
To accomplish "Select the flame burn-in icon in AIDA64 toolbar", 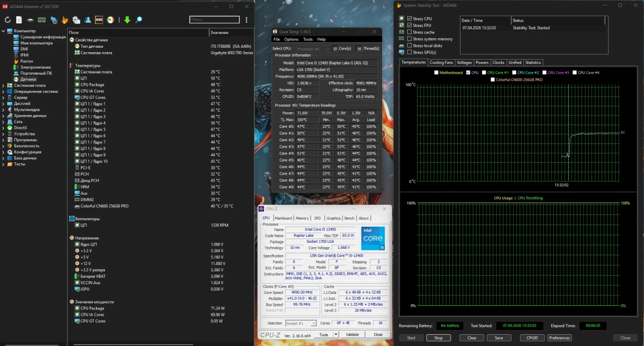I will pos(64,20).
